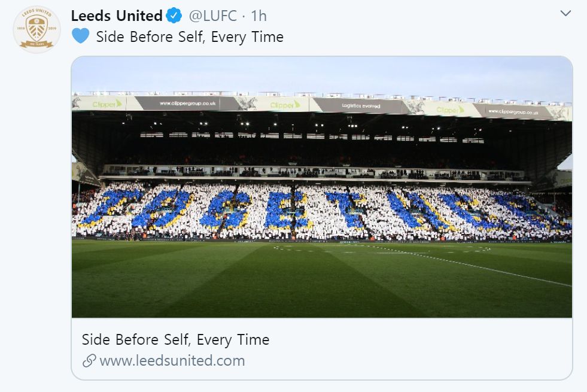Screen dimensions: 587x392
Task: Click the blue verified badge
Action: click(x=174, y=16)
